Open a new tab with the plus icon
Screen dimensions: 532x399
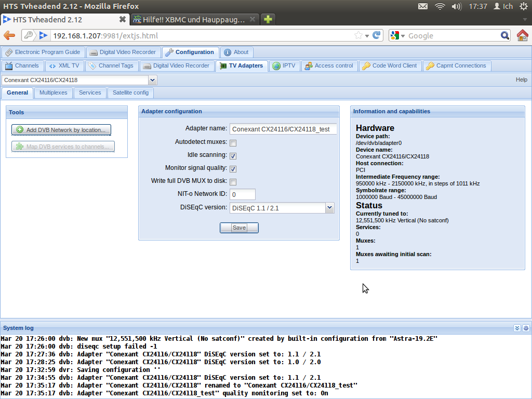(268, 19)
